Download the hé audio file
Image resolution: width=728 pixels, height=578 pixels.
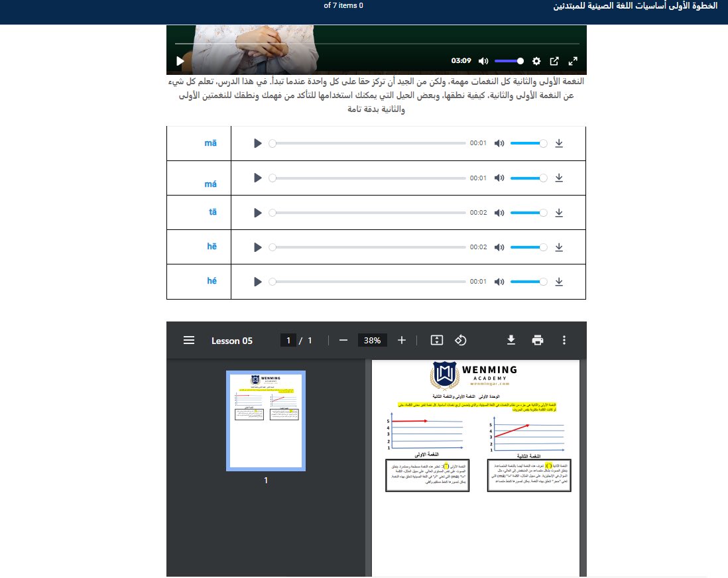coord(559,282)
